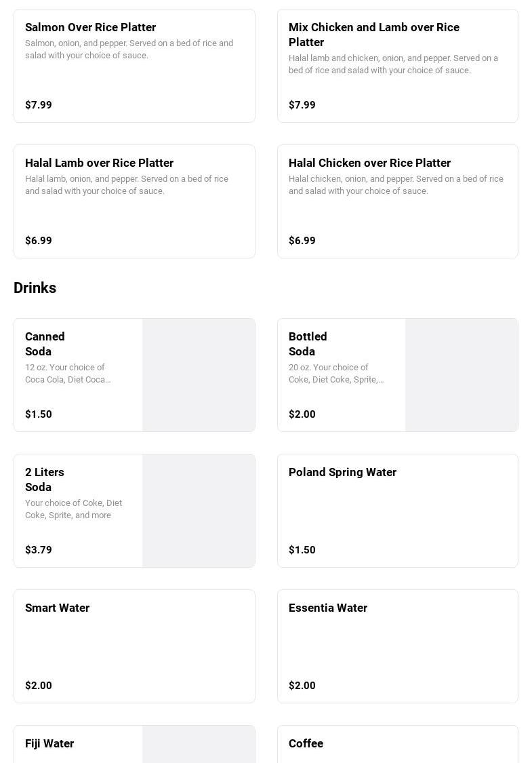
Task: Choose the Essentia Water menu card
Action: 397,646
